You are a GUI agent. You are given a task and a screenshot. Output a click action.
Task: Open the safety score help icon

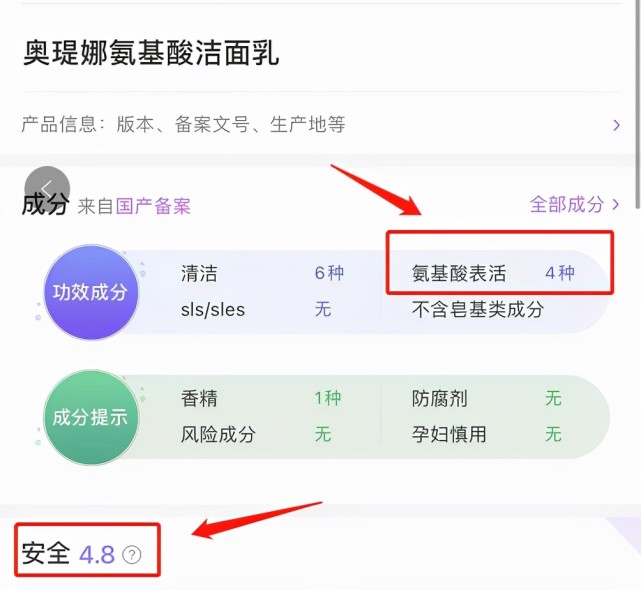132,555
